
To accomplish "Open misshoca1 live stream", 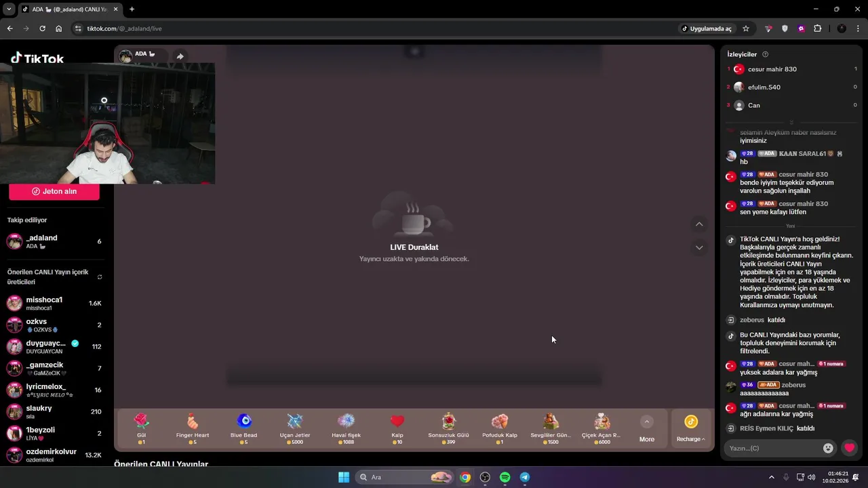I will point(54,303).
